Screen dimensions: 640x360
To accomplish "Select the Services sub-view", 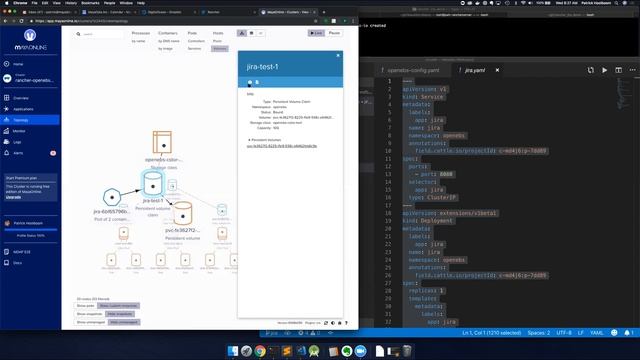I will pyautogui.click(x=194, y=49).
